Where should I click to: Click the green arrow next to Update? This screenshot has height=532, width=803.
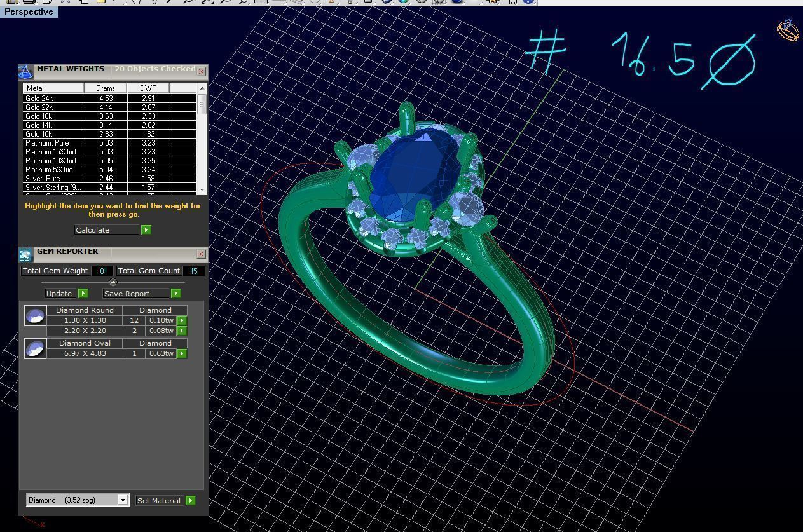point(83,293)
